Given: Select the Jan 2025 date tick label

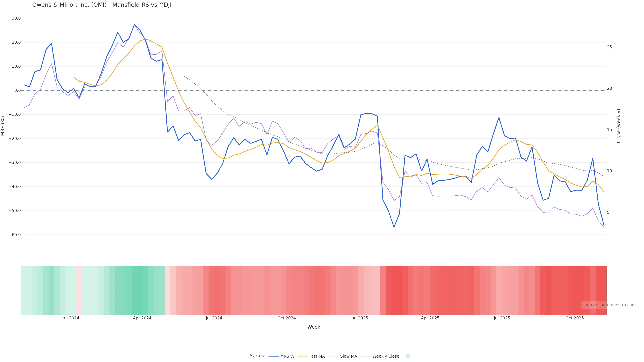Looking at the screenshot, I should 359,318.
